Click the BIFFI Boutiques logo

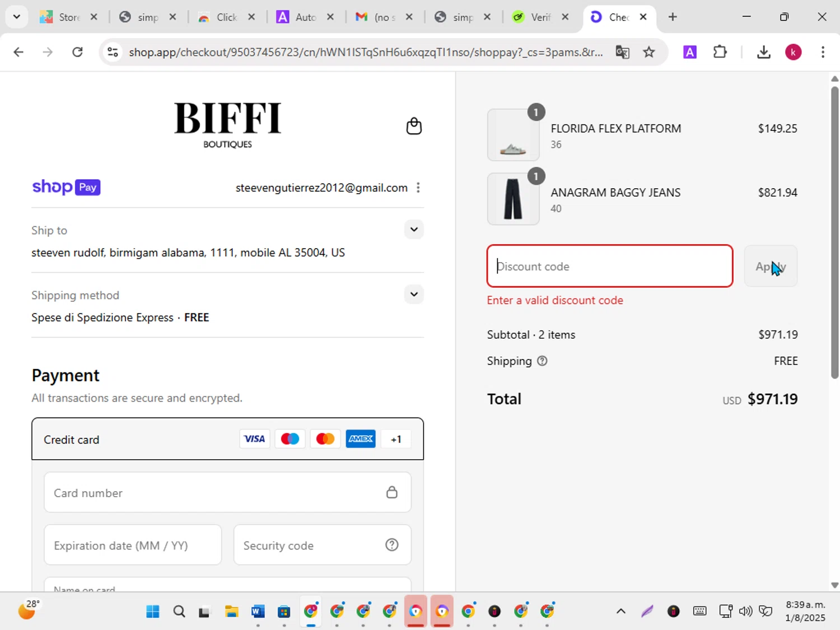pyautogui.click(x=227, y=125)
